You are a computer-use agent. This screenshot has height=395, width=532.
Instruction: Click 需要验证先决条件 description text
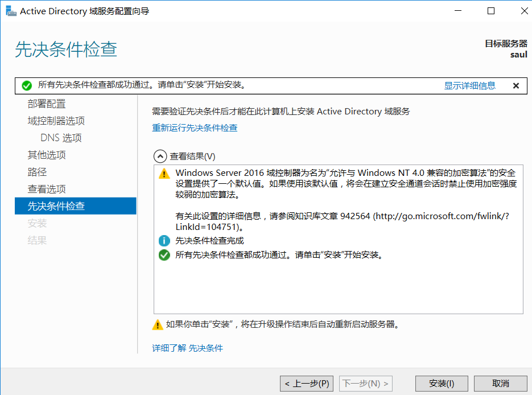(x=281, y=112)
